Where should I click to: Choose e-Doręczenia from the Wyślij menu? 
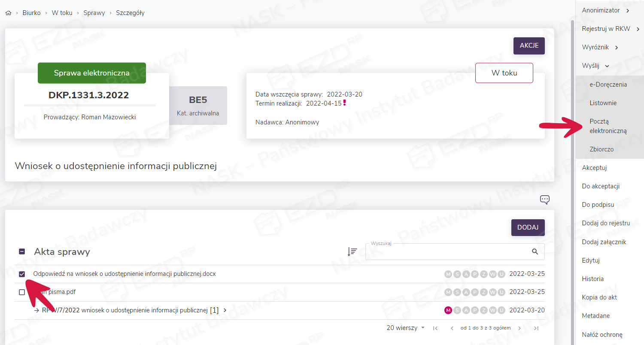(x=608, y=85)
